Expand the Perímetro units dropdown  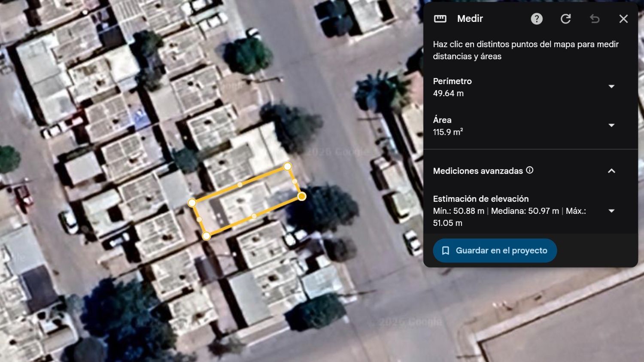pyautogui.click(x=611, y=87)
